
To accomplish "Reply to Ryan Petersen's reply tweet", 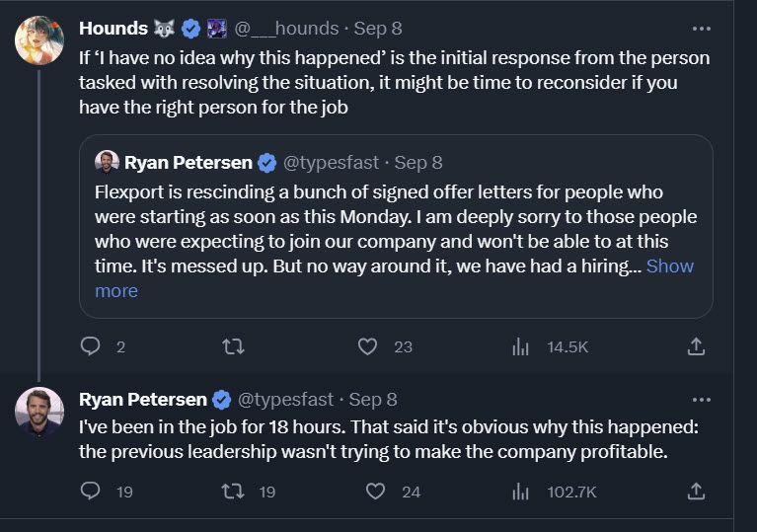I will pos(91,491).
